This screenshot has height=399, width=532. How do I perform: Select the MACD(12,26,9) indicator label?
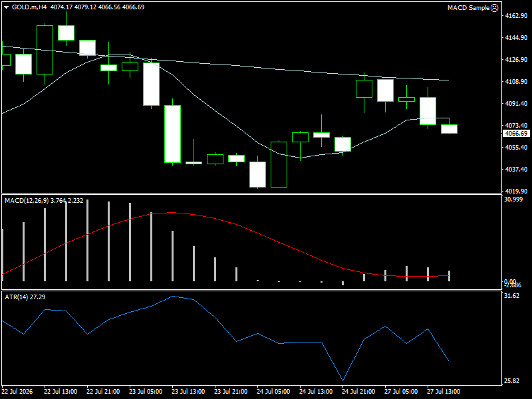pos(27,201)
